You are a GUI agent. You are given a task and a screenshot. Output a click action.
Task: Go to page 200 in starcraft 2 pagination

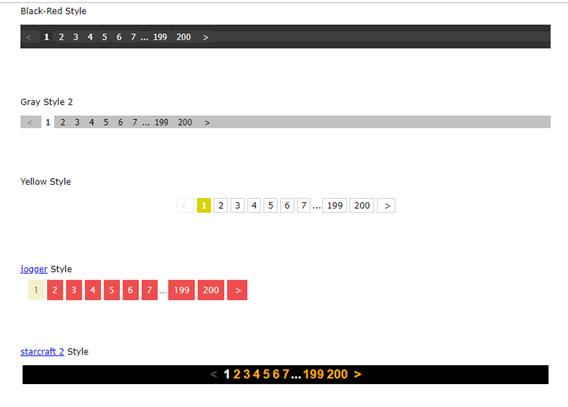[337, 374]
